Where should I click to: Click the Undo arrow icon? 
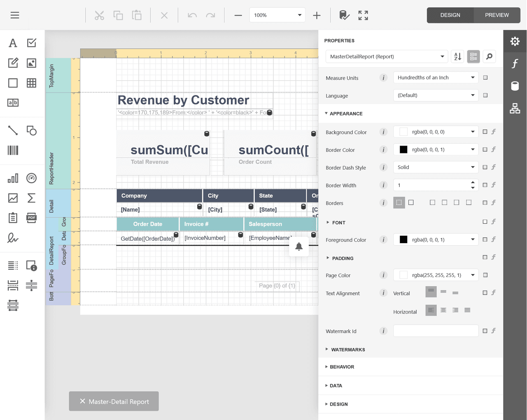click(192, 15)
